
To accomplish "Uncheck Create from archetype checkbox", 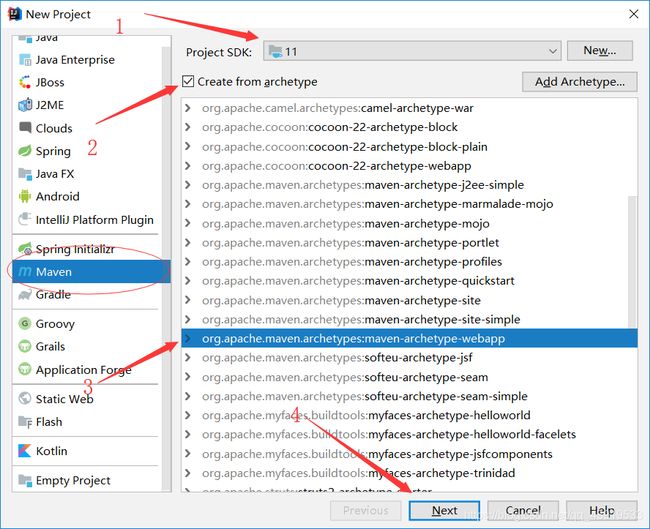I will tap(188, 81).
